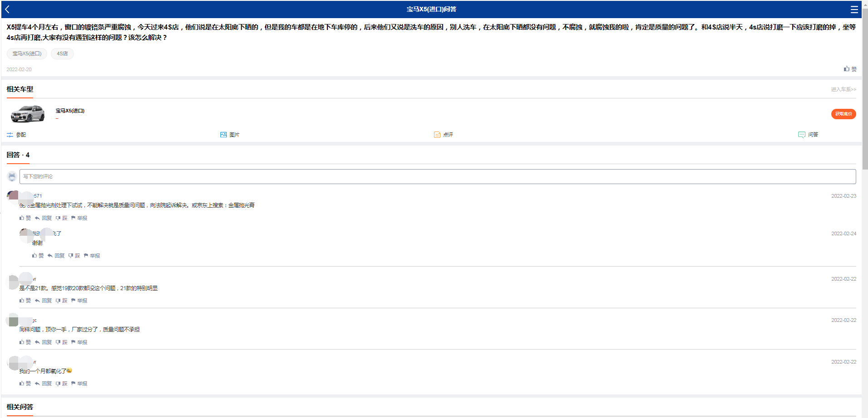Report the 我的一个月都氧化了 answer
The width and height of the screenshot is (868, 418).
(x=79, y=384)
